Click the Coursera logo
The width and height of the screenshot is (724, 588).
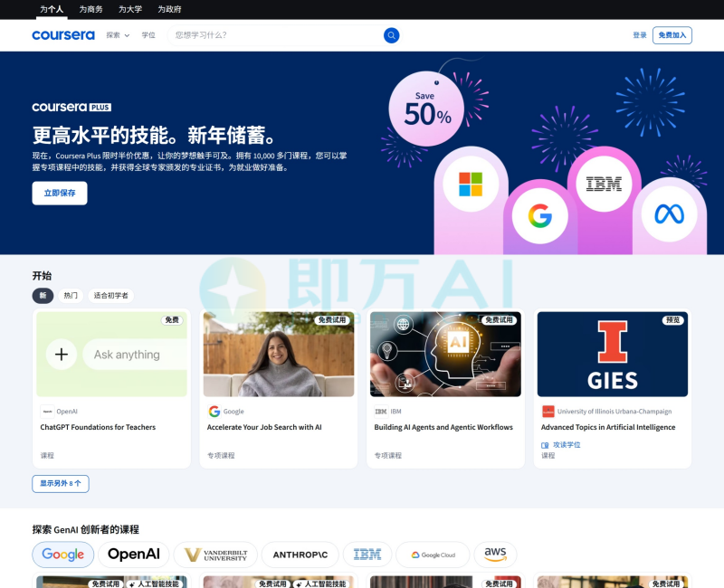(62, 34)
